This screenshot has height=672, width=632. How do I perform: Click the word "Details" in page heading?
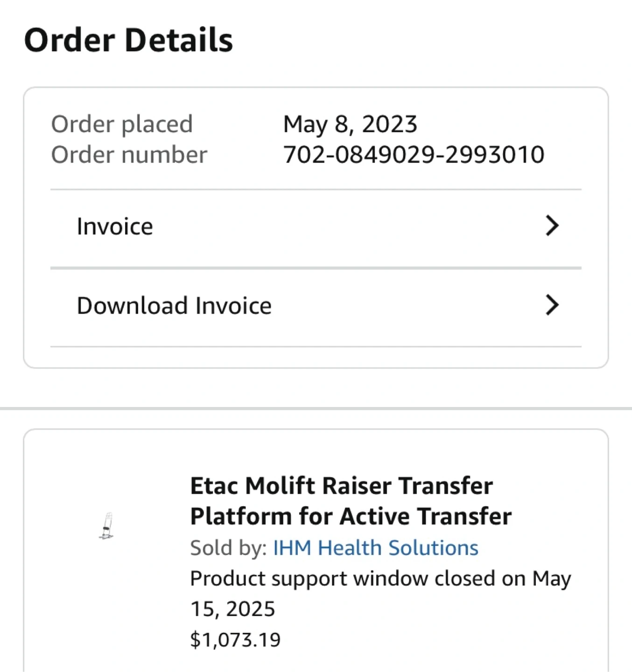(179, 40)
